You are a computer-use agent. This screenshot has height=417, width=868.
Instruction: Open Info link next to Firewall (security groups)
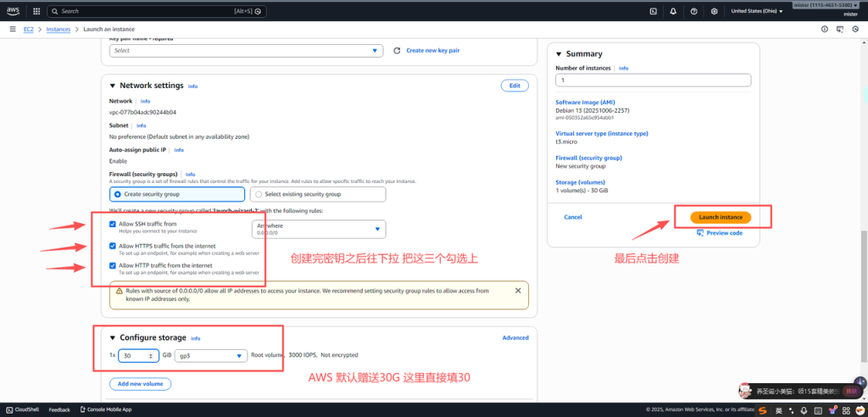(191, 175)
